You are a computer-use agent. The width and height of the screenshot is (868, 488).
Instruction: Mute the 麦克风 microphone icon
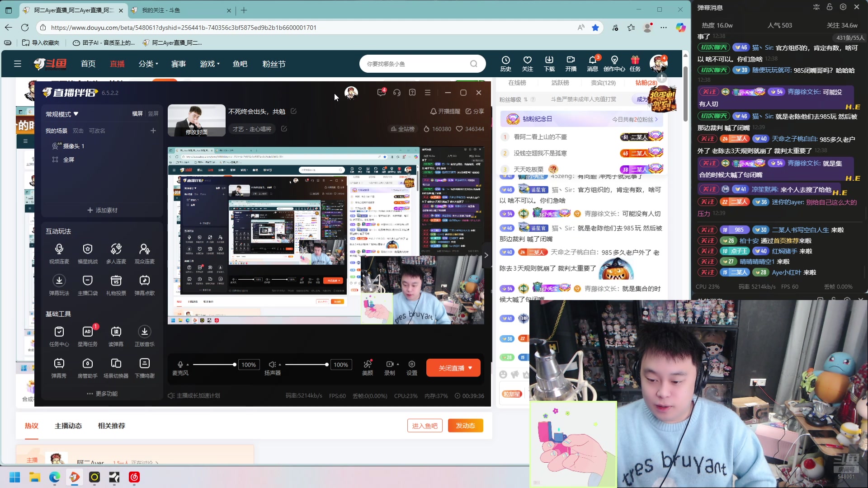pos(180,364)
